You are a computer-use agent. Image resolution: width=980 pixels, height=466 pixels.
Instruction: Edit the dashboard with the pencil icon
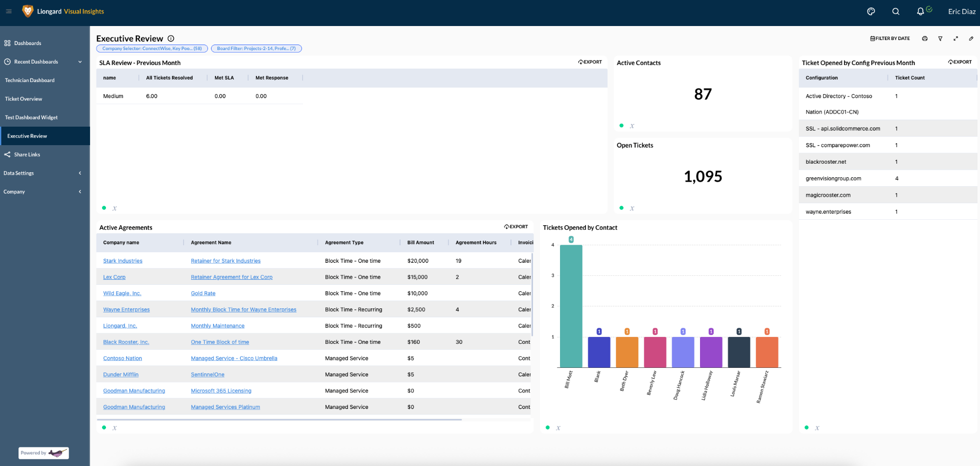(x=971, y=38)
